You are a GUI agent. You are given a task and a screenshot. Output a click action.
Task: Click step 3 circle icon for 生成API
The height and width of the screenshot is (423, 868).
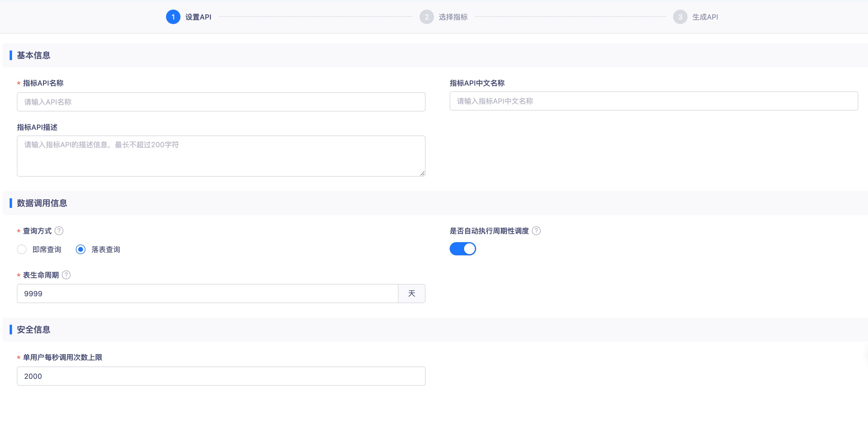point(680,17)
